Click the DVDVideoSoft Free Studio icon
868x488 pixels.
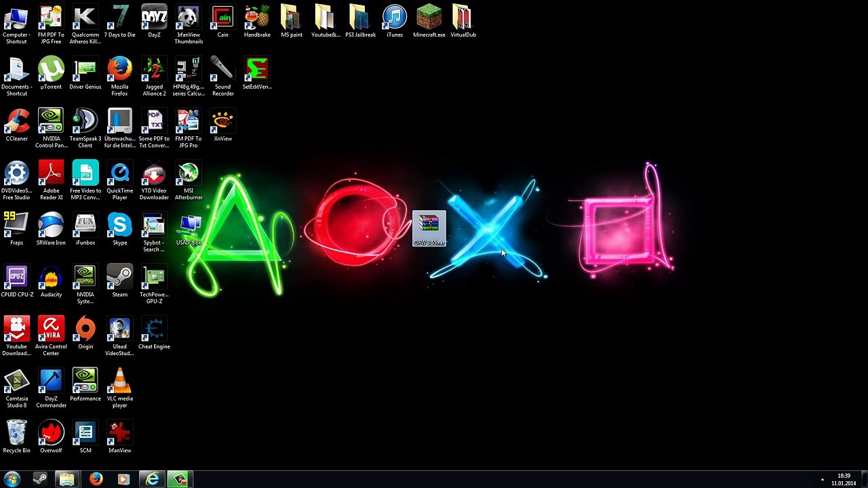click(16, 180)
